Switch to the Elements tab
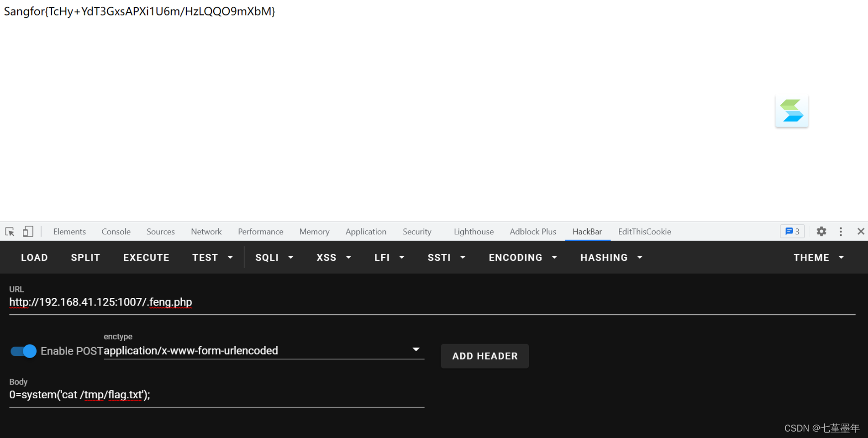868x438 pixels. point(70,231)
